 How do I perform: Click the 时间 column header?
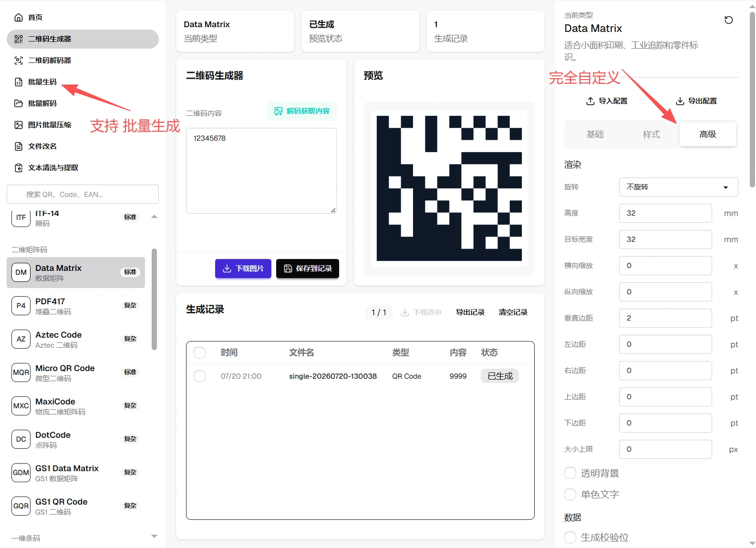(229, 352)
